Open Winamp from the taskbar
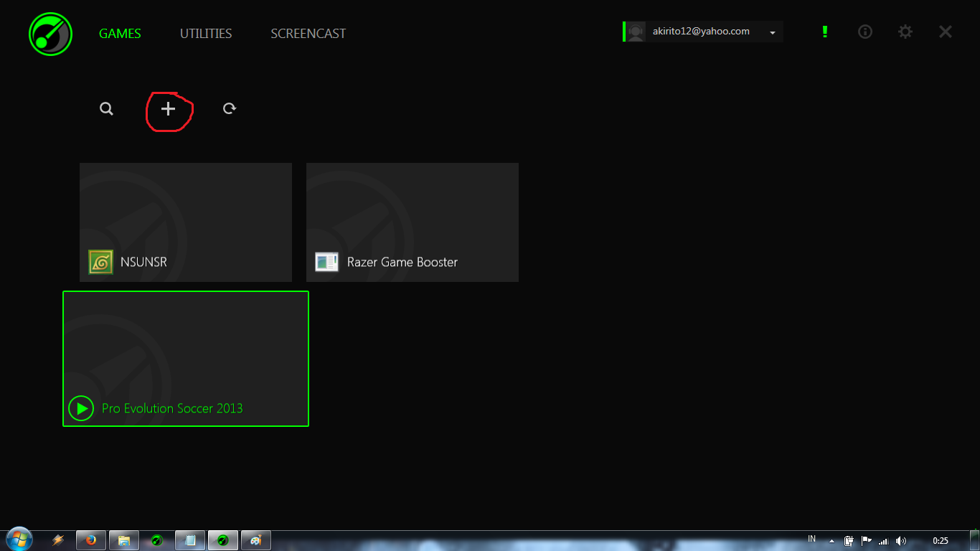 [x=59, y=540]
